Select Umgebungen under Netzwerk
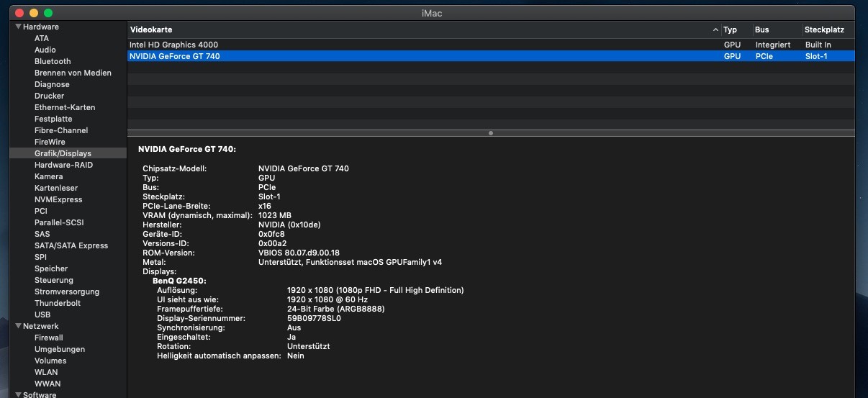Viewport: 868px width, 398px height. tap(60, 349)
